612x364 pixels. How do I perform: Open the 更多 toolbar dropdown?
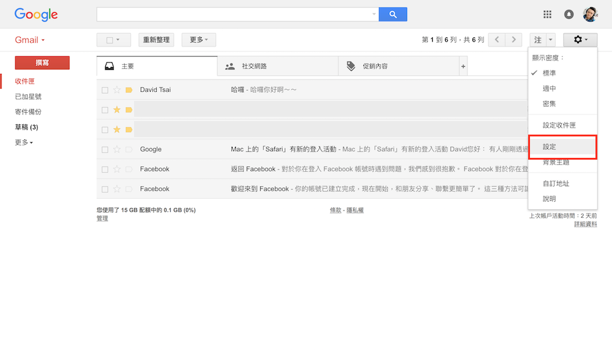[197, 39]
